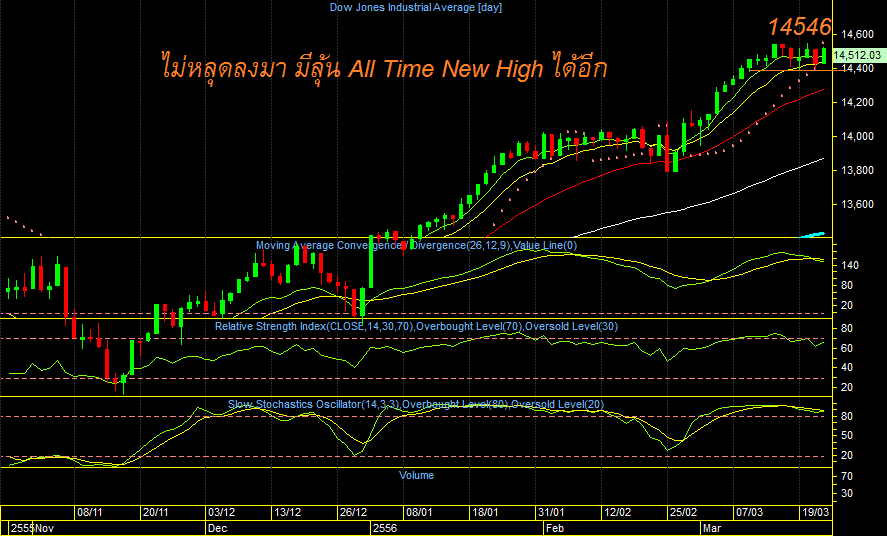Click the Slow Stochastics Oscillator indicator label
The image size is (887, 536).
tap(416, 404)
